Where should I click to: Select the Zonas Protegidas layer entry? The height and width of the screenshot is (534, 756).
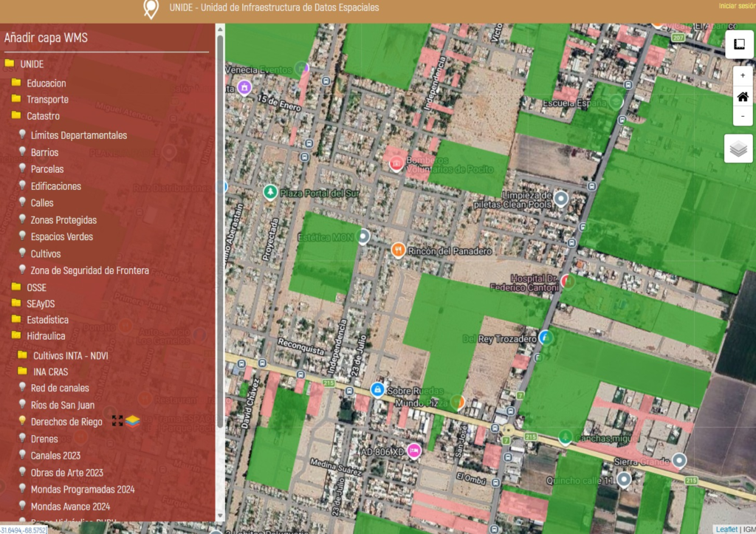coord(63,220)
